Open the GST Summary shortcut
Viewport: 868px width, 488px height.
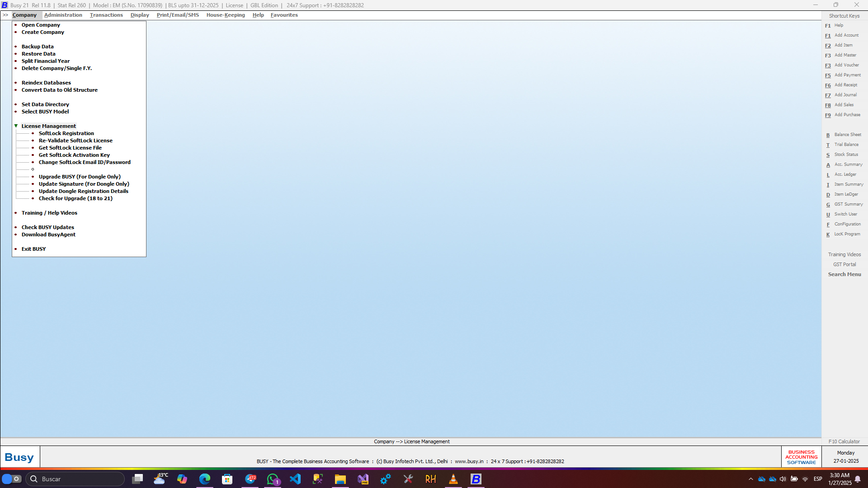844,204
